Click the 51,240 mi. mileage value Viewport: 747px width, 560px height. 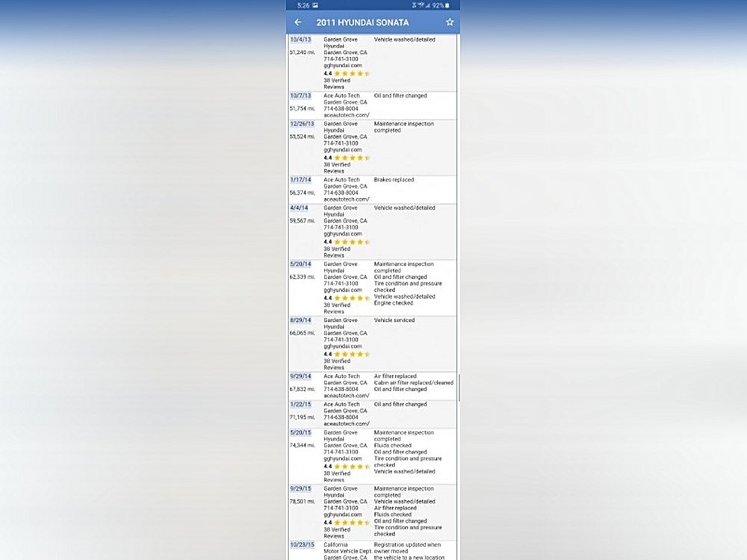coord(302,52)
